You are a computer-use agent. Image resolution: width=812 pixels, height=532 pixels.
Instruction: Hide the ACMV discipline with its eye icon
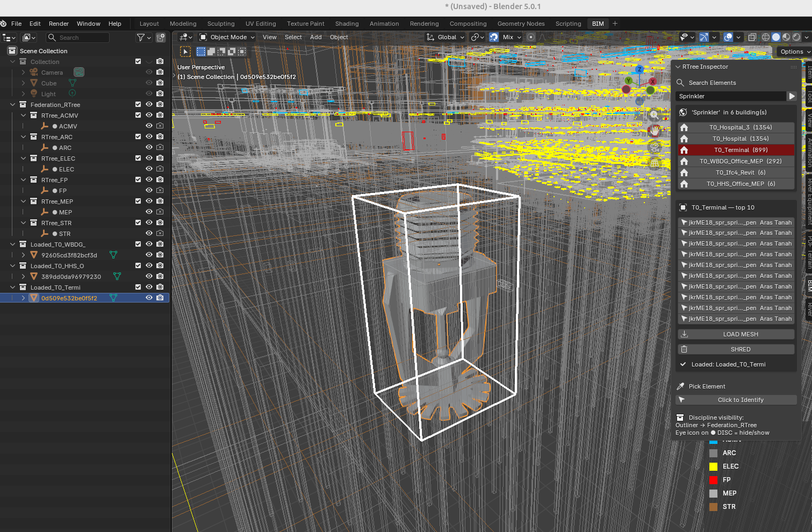(149, 126)
